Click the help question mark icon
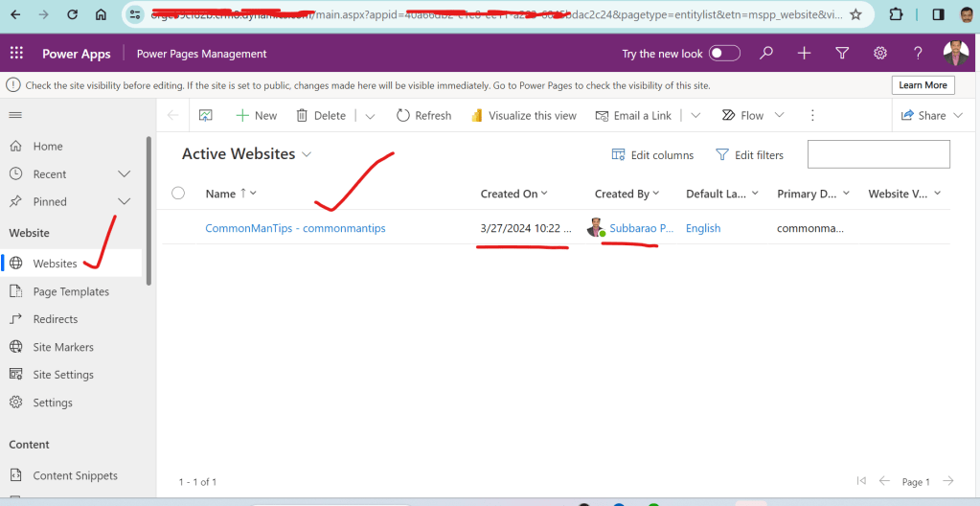The height and width of the screenshot is (506, 980). (x=918, y=54)
